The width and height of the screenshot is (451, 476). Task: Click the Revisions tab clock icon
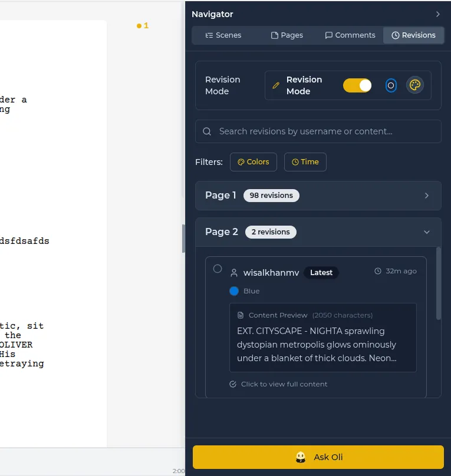pyautogui.click(x=396, y=35)
